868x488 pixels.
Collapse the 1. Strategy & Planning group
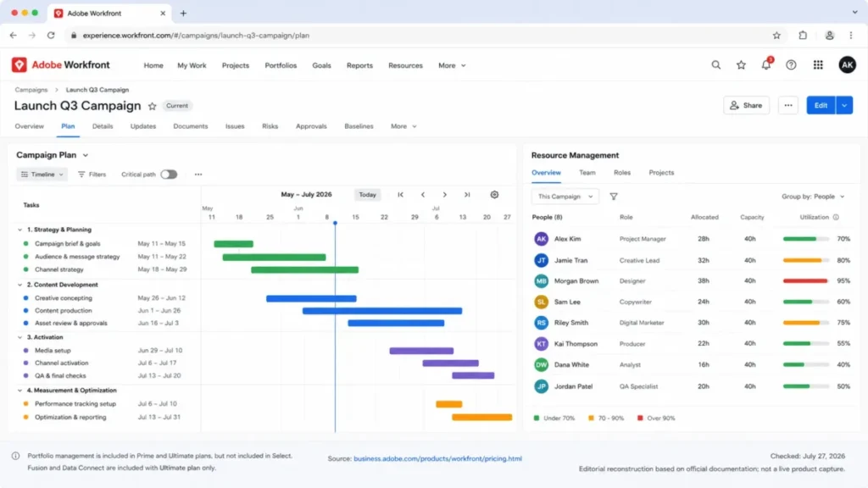20,230
